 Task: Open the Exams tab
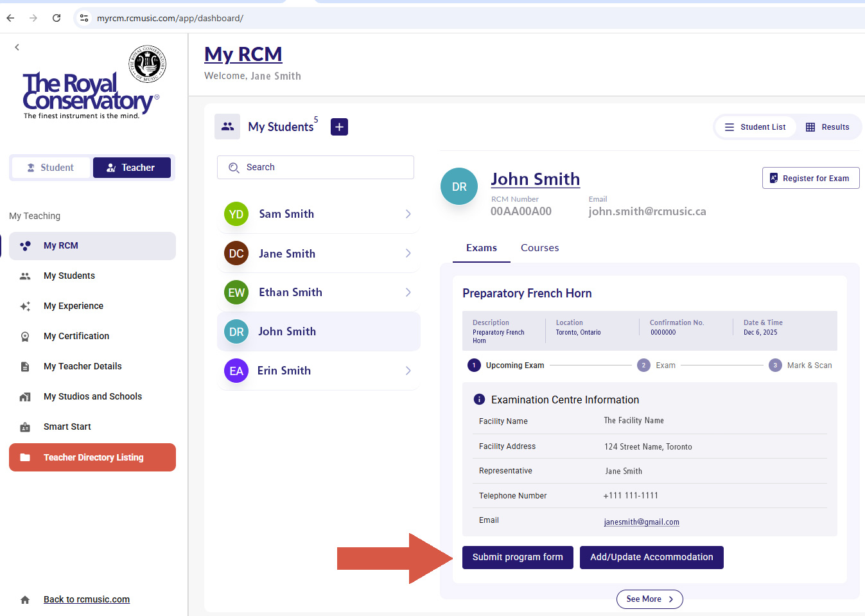[481, 248]
